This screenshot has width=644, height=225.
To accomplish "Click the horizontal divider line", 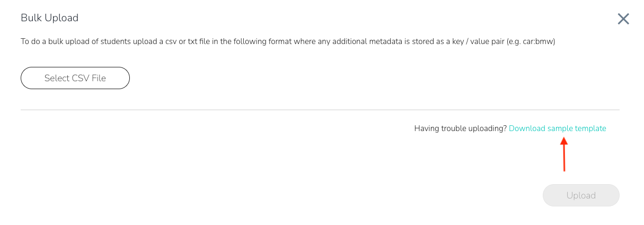I will pyautogui.click(x=320, y=110).
